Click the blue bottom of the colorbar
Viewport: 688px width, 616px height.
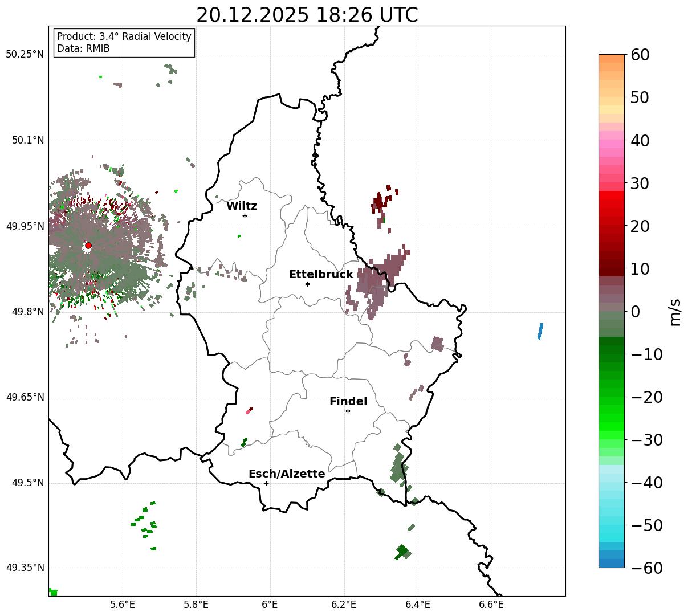point(612,563)
